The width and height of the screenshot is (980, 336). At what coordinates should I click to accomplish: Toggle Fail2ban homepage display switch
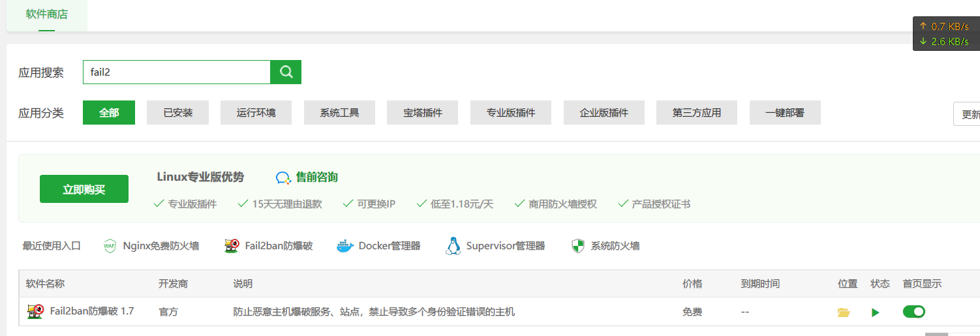coord(913,312)
